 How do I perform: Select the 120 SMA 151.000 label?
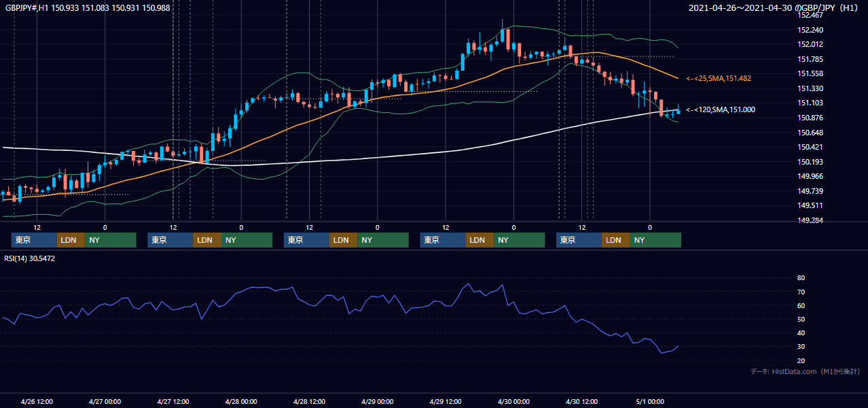click(x=721, y=109)
